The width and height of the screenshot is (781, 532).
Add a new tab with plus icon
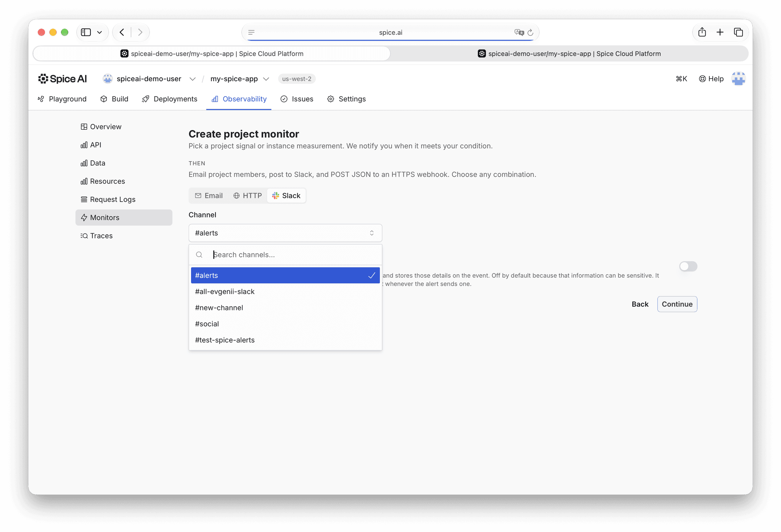coord(720,32)
